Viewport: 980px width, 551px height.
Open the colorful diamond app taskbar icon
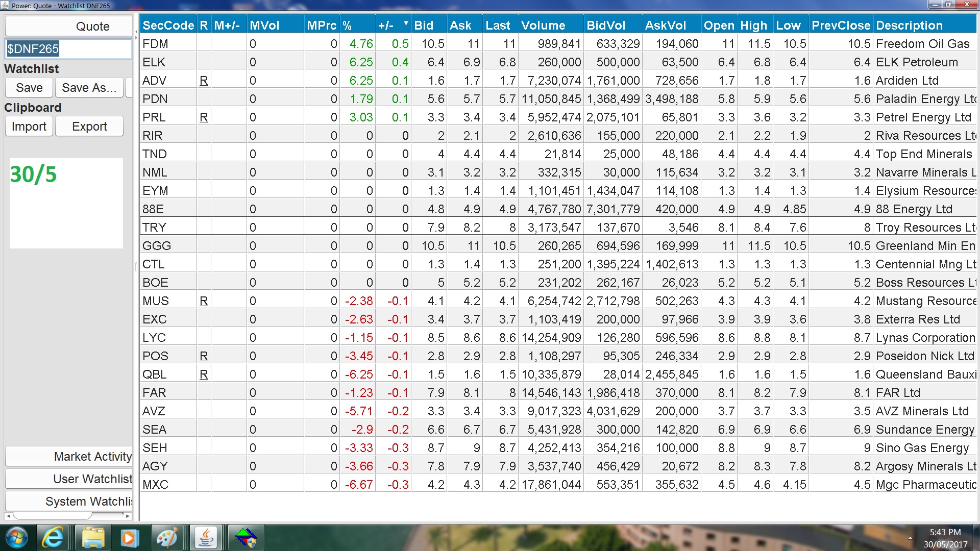click(x=246, y=538)
